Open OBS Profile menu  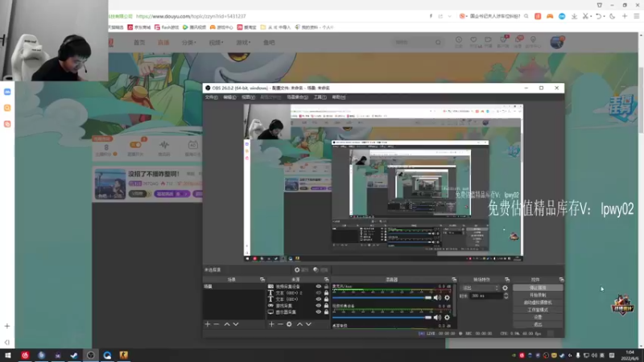coord(270,97)
